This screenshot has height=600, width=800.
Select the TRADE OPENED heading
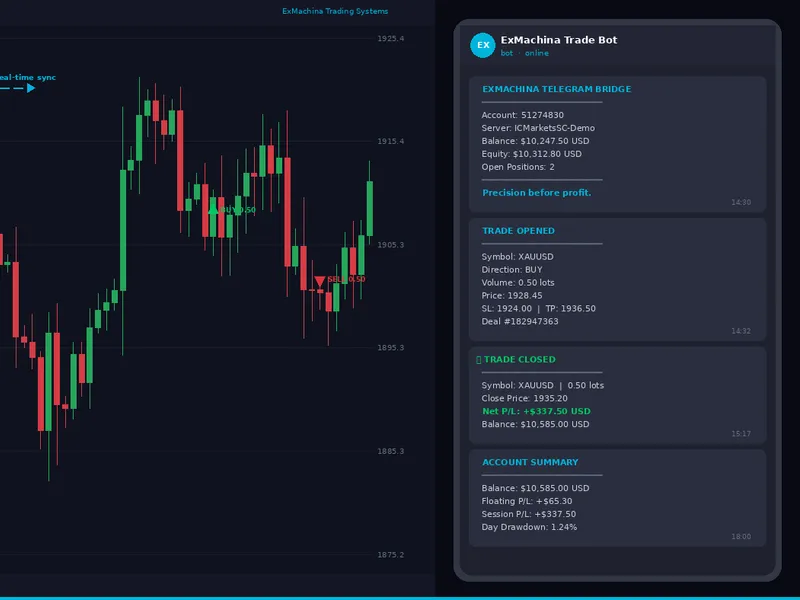point(518,231)
